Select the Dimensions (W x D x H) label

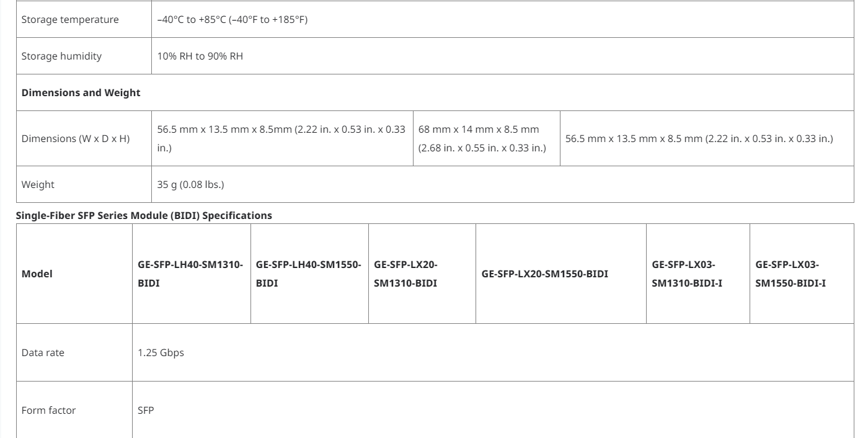[x=76, y=138]
